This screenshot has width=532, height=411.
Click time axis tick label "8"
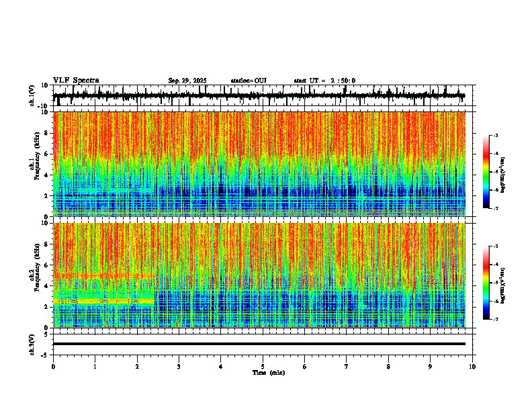388,367
